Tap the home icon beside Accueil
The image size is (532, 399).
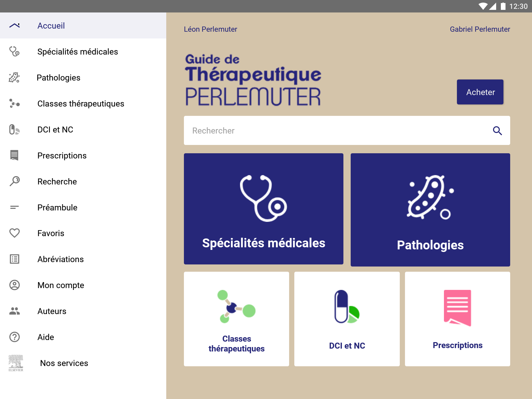pos(15,25)
